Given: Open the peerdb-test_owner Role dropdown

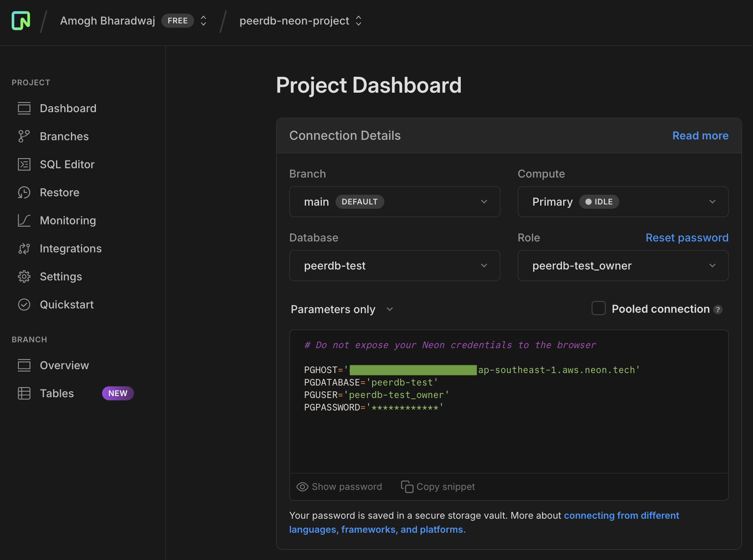Looking at the screenshot, I should tap(622, 266).
